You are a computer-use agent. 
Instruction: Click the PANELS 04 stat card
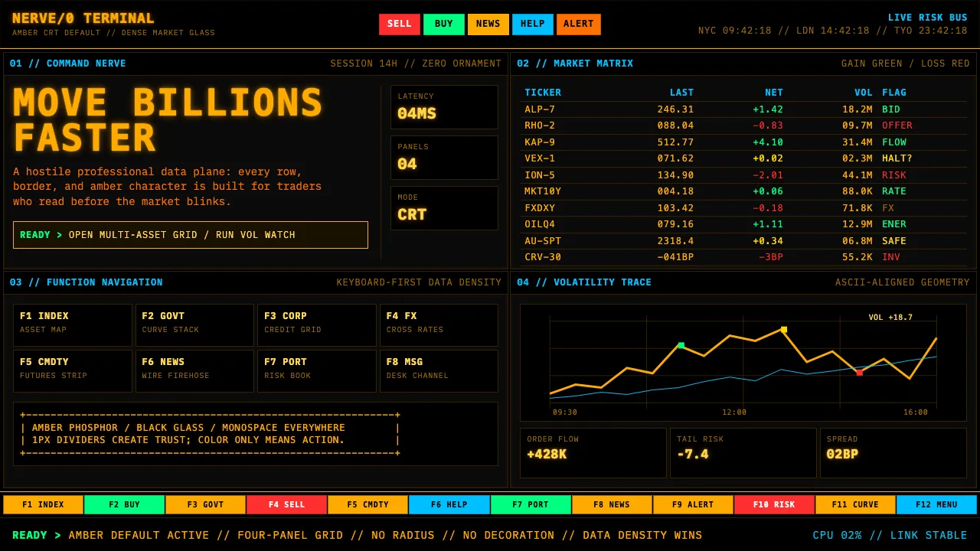coord(444,158)
